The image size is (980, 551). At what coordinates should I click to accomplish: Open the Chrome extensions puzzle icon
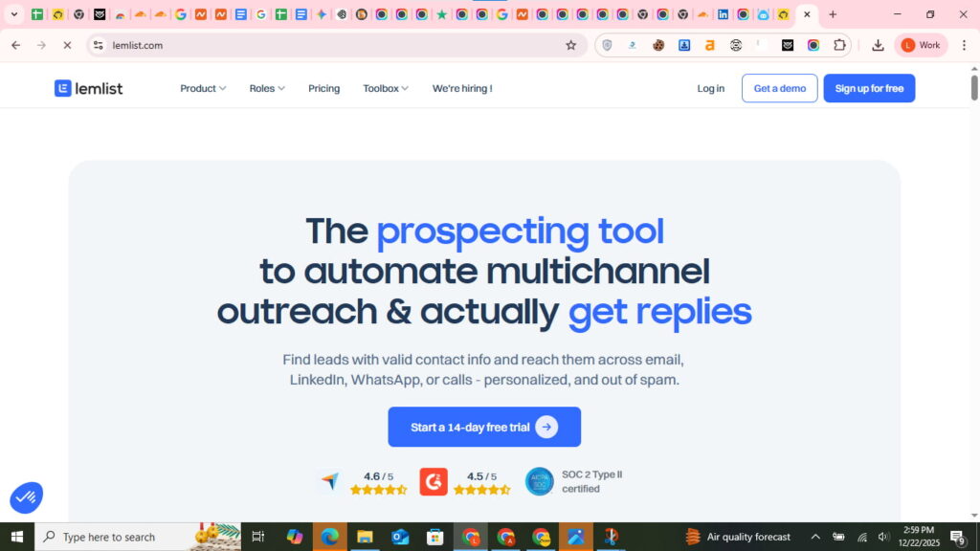coord(839,45)
